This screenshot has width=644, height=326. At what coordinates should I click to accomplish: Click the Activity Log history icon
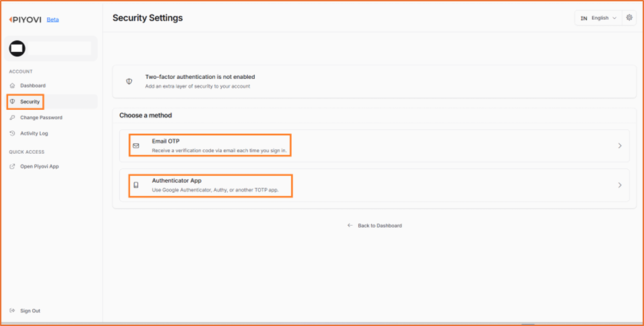coord(12,133)
